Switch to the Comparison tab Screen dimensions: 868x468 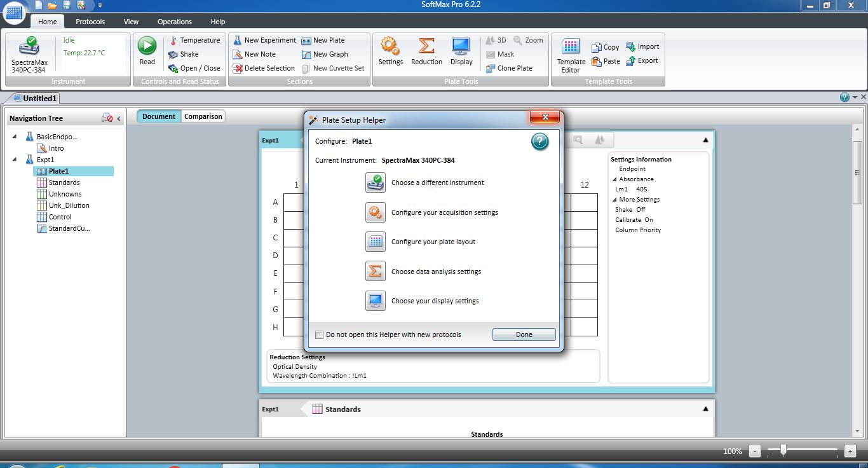pos(203,116)
